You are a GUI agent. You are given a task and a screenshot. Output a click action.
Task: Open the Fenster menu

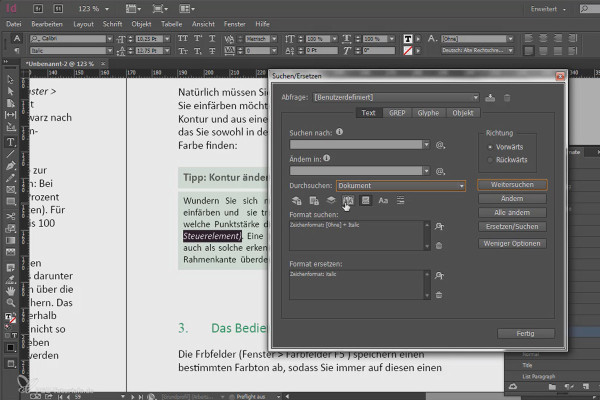pos(235,24)
